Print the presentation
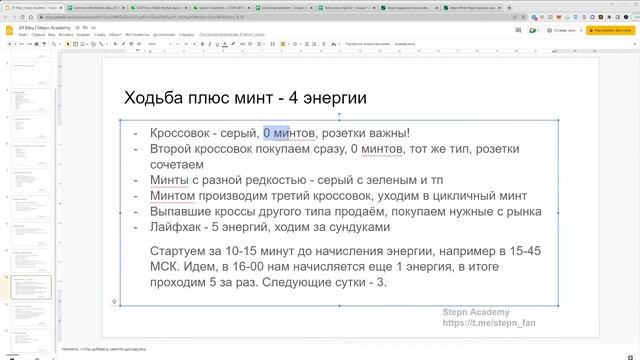Viewport: 640px width, 360px height. (x=37, y=44)
